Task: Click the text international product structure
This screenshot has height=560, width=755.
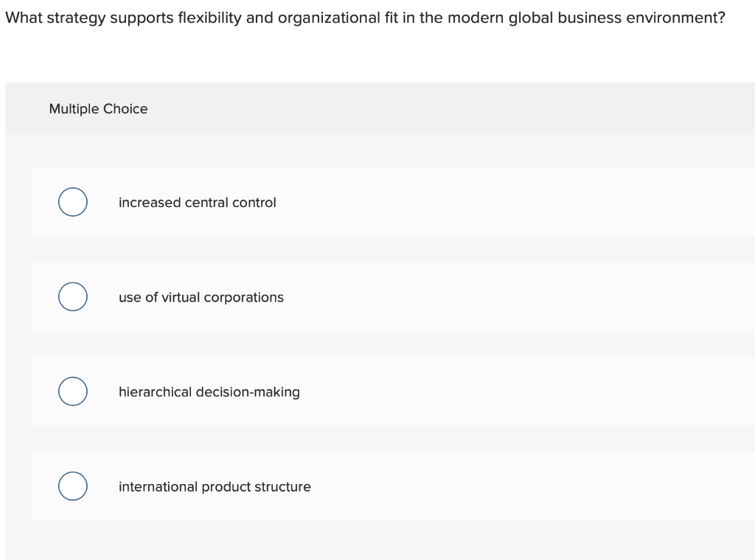Action: [215, 486]
